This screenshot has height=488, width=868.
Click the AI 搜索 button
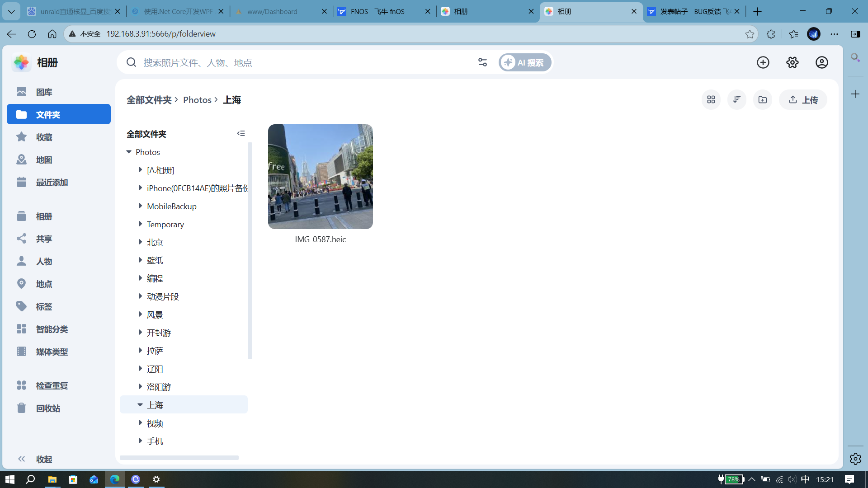point(525,62)
